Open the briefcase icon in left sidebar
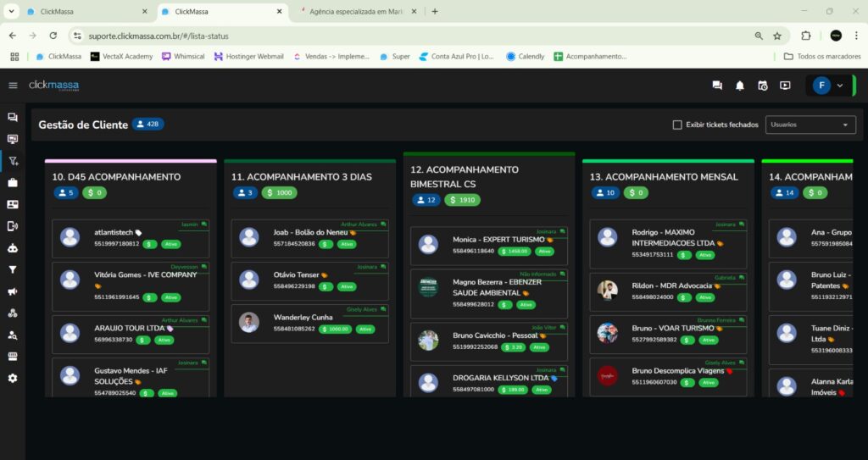 [x=13, y=182]
